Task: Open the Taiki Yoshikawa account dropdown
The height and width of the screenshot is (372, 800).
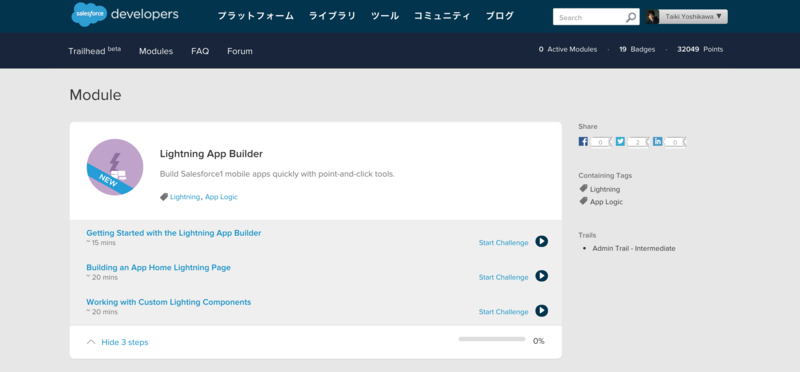Action: pos(693,17)
